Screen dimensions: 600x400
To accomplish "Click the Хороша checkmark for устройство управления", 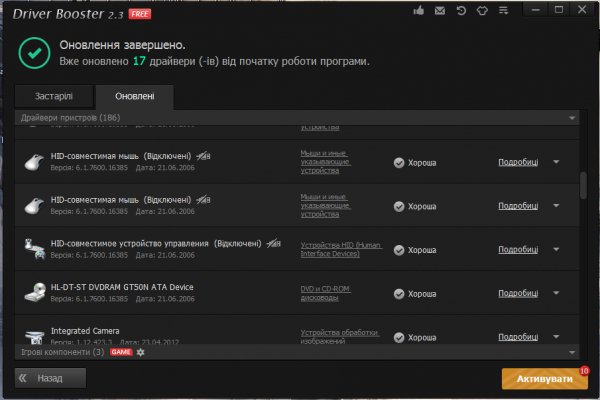I will coord(399,250).
